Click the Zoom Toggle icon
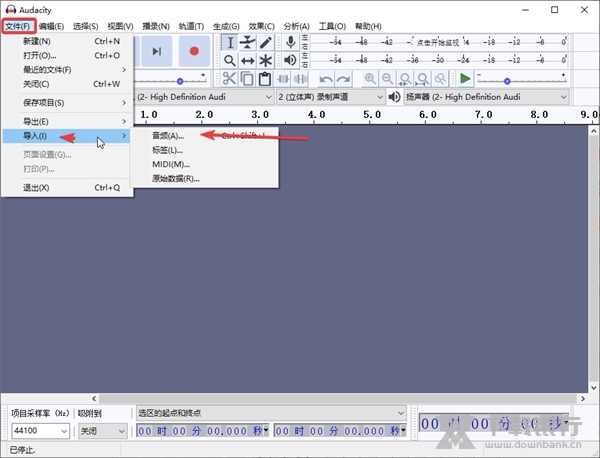Viewport: 600px width, 458px height. (x=440, y=79)
